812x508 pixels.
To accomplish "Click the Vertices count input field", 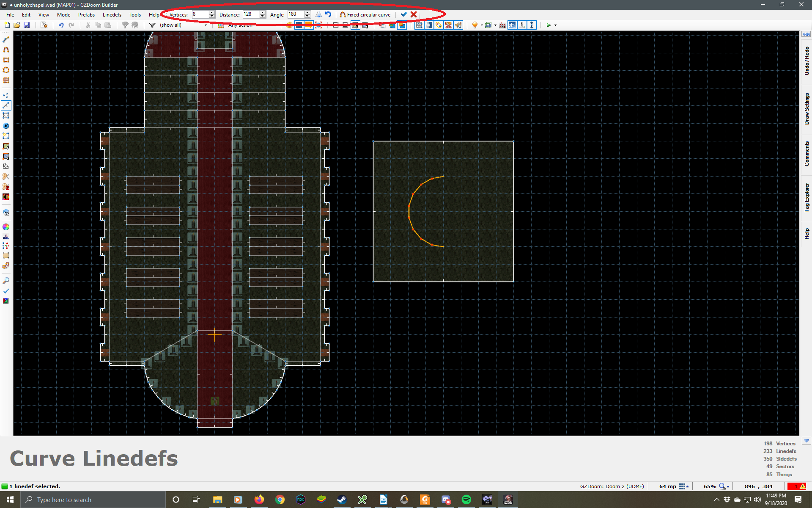I will pyautogui.click(x=200, y=14).
